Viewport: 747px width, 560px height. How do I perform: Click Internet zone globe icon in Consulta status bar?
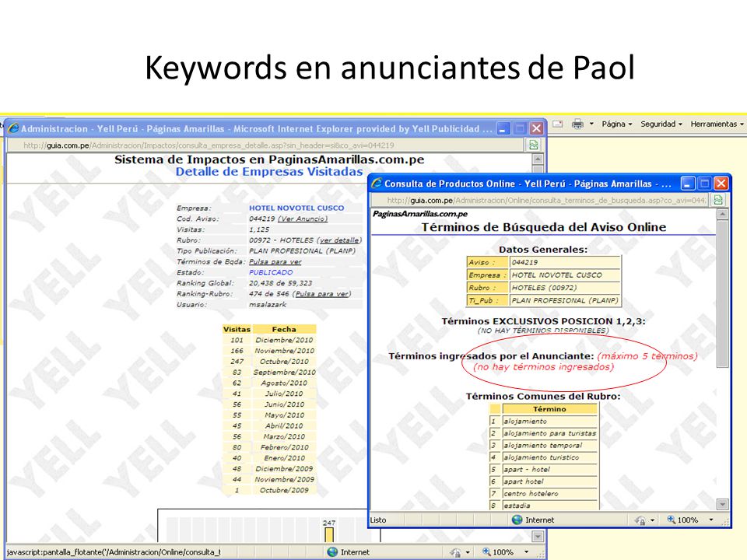point(517,520)
